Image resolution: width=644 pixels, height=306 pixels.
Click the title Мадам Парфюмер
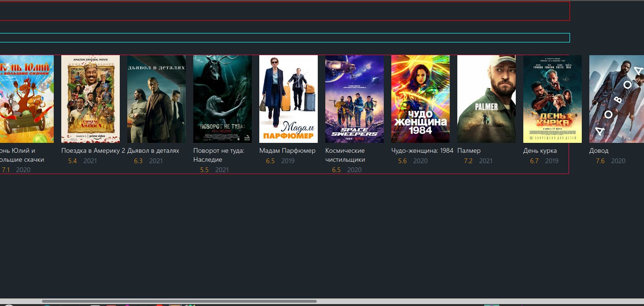(x=288, y=151)
